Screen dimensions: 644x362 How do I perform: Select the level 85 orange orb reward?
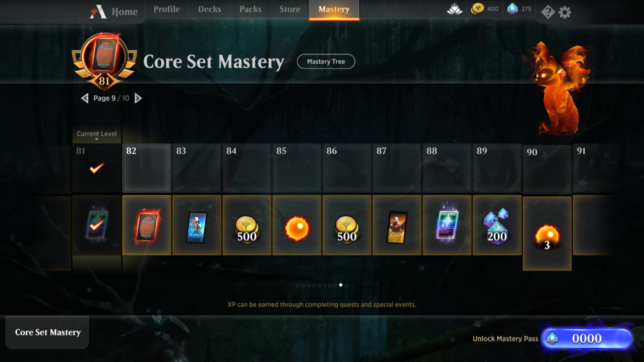tap(297, 225)
